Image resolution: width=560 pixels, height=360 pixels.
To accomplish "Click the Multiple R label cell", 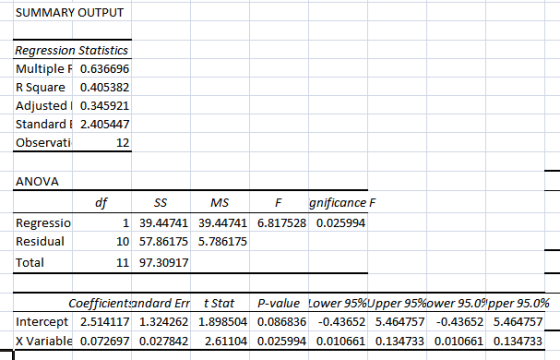I will (x=44, y=69).
